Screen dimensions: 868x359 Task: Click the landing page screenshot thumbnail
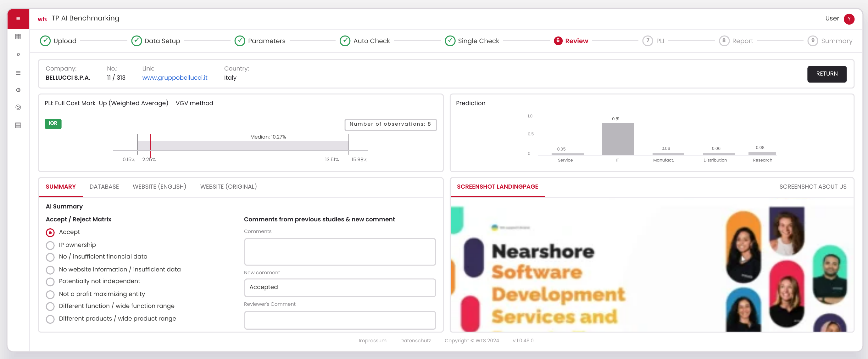coord(652,269)
